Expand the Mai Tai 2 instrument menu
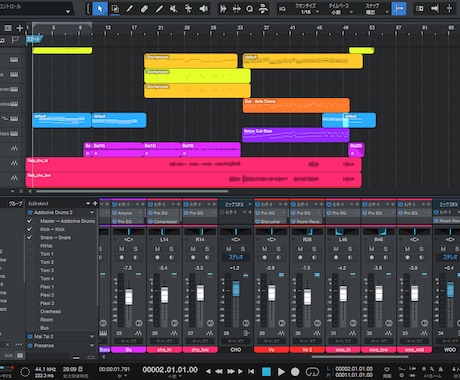Screen dimensions: 460x380 tap(92, 337)
